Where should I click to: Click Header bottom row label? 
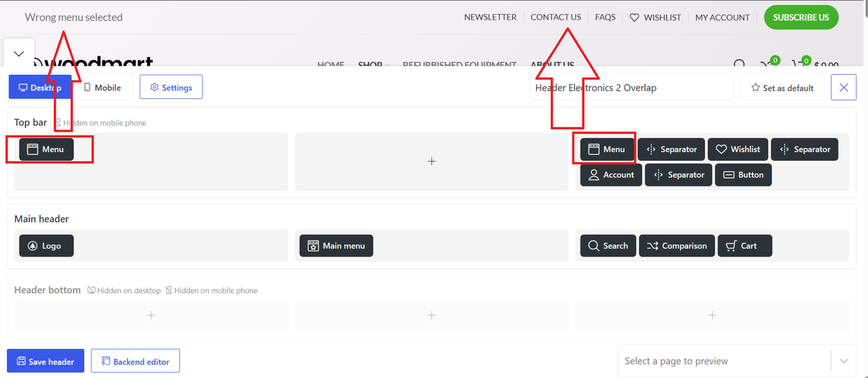[47, 290]
